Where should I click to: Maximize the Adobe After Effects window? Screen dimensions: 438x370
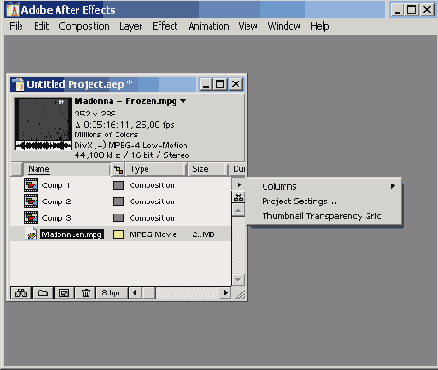(412, 10)
